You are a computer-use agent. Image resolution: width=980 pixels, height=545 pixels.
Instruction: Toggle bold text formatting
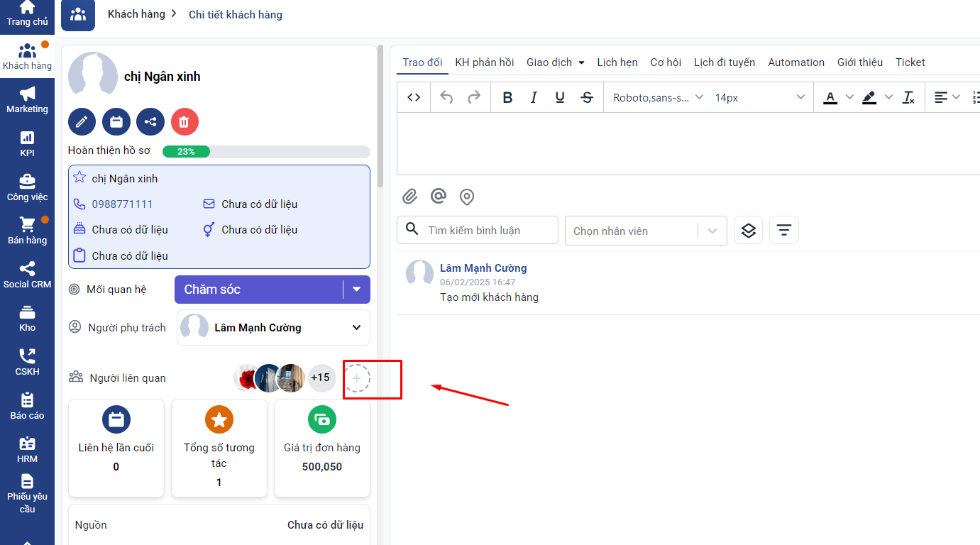point(507,97)
